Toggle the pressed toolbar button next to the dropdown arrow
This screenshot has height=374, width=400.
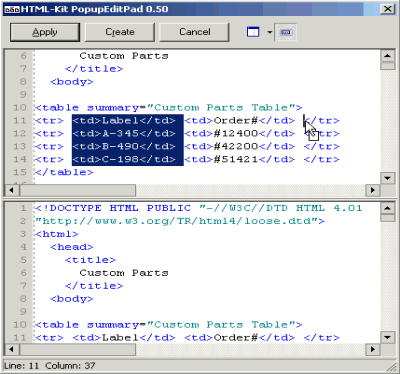point(286,32)
